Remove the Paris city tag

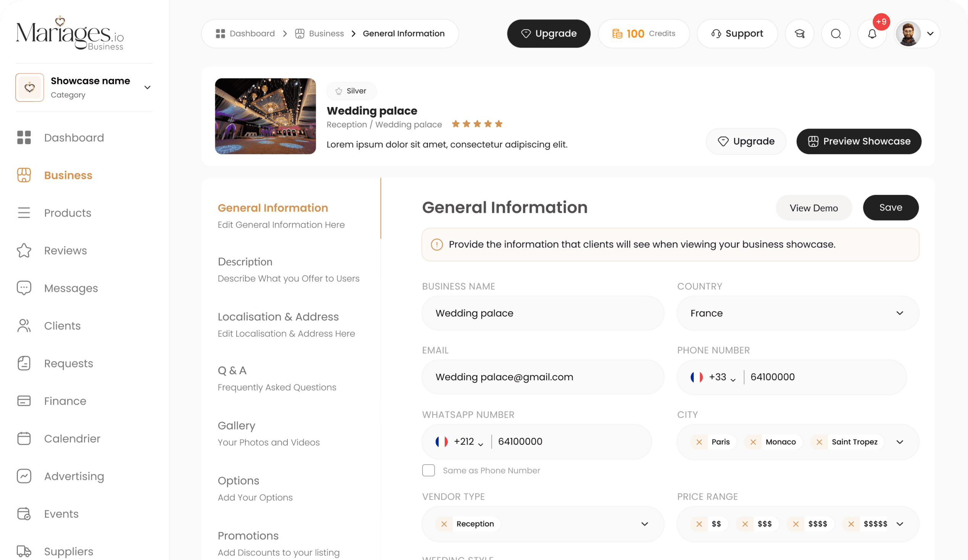[699, 442]
